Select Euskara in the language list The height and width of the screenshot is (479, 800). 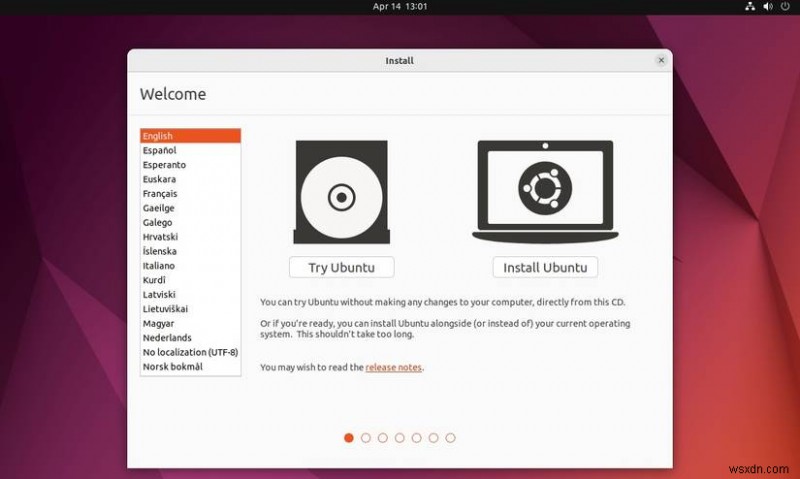190,179
